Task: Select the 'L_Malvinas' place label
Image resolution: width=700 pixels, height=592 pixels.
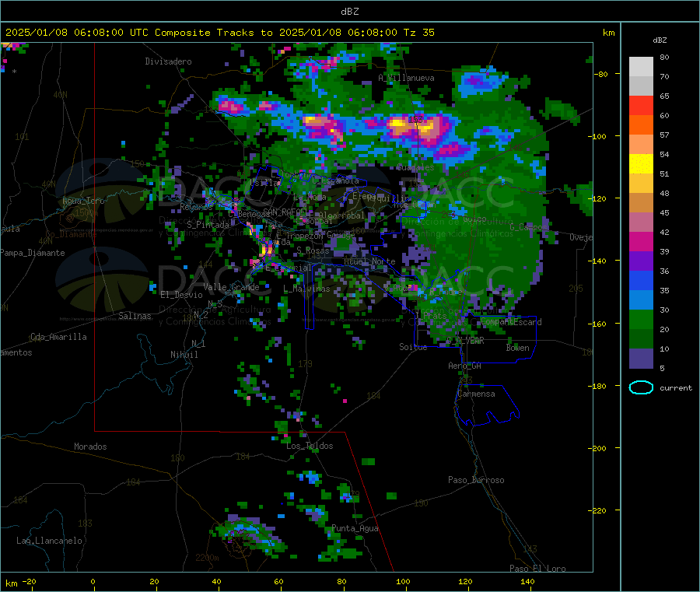Action: point(306,289)
